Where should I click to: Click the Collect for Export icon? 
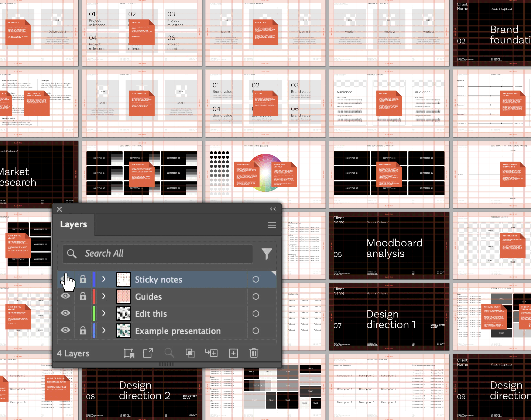pyautogui.click(x=148, y=353)
